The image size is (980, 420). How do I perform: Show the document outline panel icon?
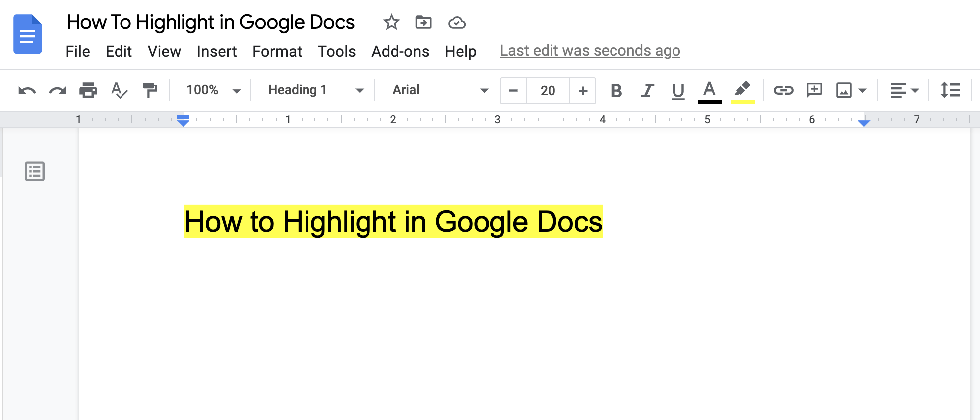click(35, 171)
